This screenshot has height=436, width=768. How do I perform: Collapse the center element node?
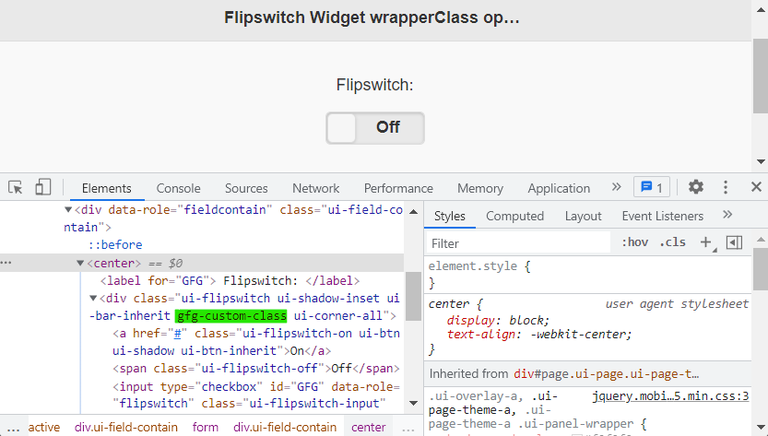click(x=80, y=263)
